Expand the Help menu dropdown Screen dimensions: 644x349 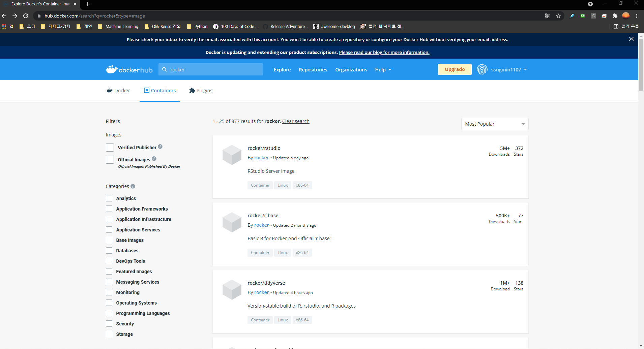(x=383, y=69)
